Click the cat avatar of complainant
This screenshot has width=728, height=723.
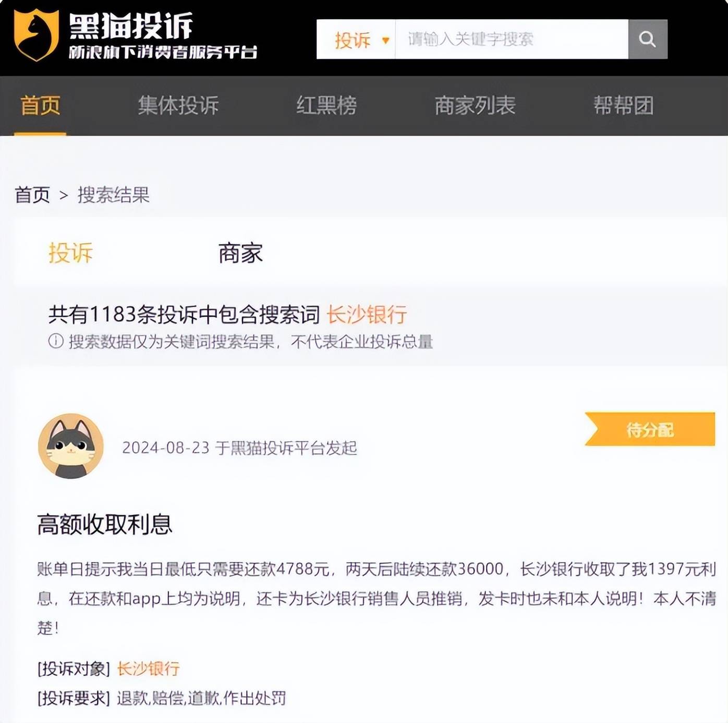[x=71, y=446]
